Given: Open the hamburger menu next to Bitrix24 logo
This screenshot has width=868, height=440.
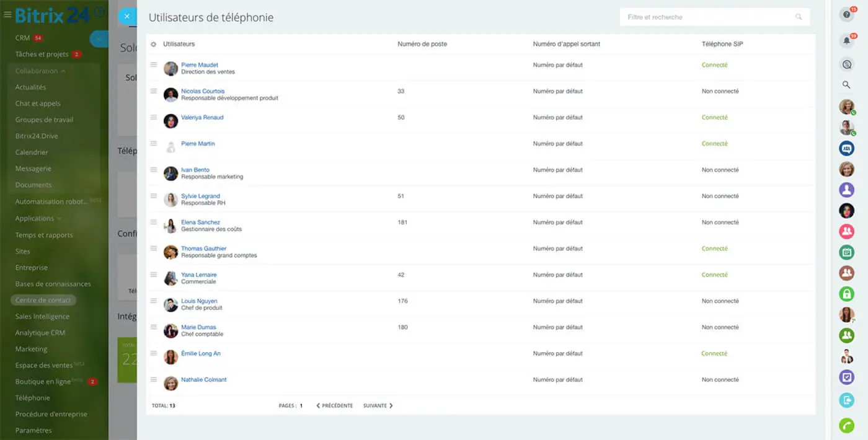Looking at the screenshot, I should click(x=7, y=14).
